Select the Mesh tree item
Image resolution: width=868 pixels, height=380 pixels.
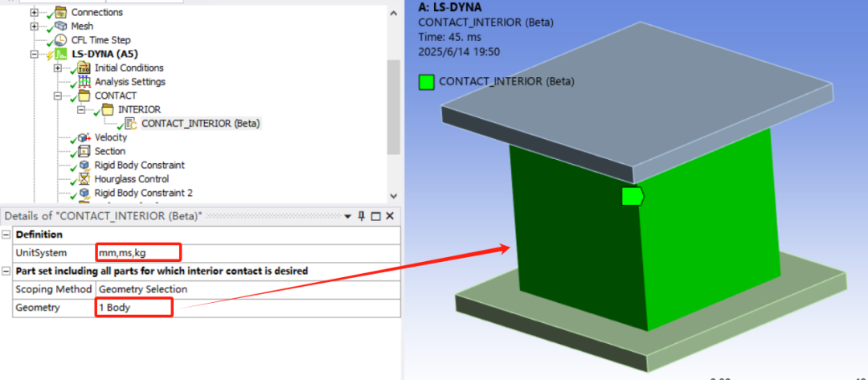pyautogui.click(x=83, y=26)
